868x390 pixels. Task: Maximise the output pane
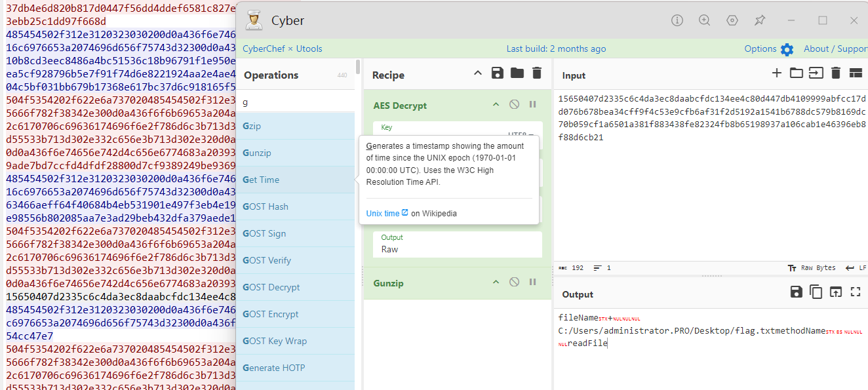(x=855, y=292)
